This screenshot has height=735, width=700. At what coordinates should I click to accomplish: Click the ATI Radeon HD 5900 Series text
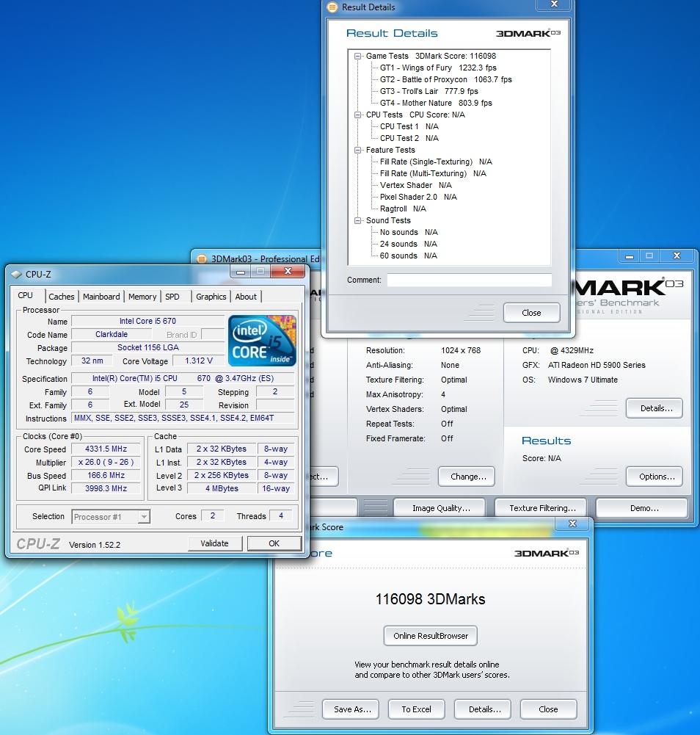pos(597,365)
